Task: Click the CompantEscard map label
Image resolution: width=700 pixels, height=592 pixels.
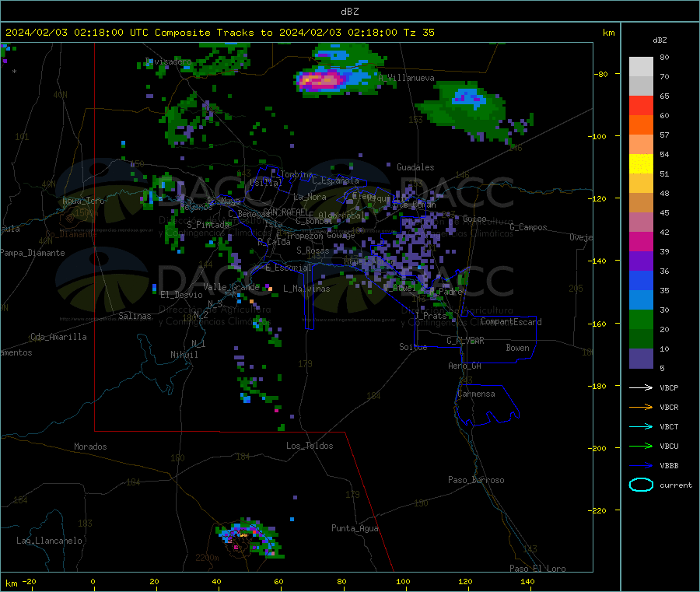Action: click(511, 322)
